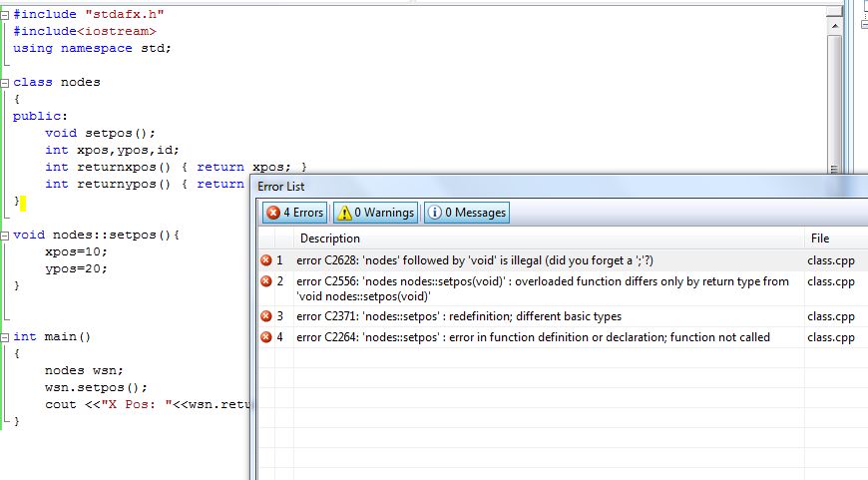Click the 'xpos=10;' assignment line
The height and width of the screenshot is (480, 868).
[x=77, y=251]
